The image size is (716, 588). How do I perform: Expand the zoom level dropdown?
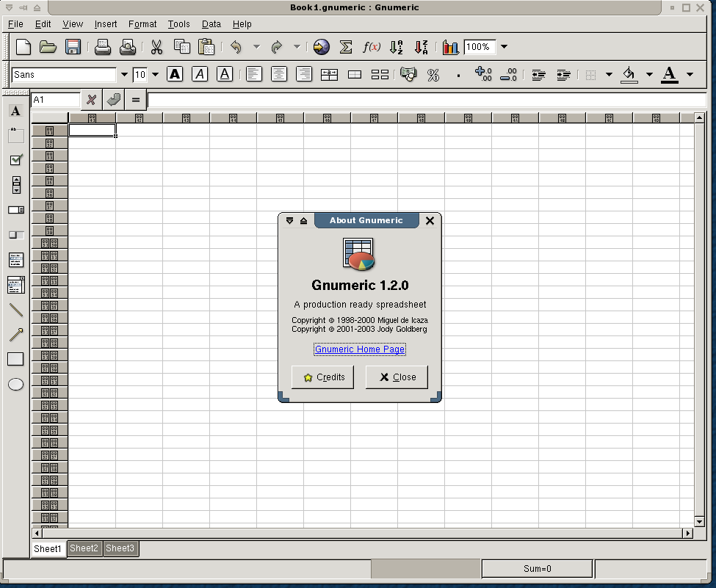pos(504,47)
